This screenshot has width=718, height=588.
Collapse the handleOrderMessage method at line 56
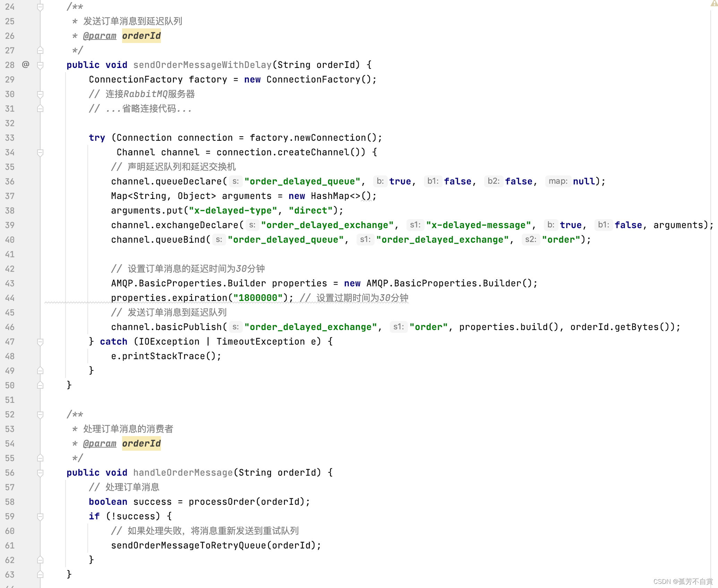(40, 473)
